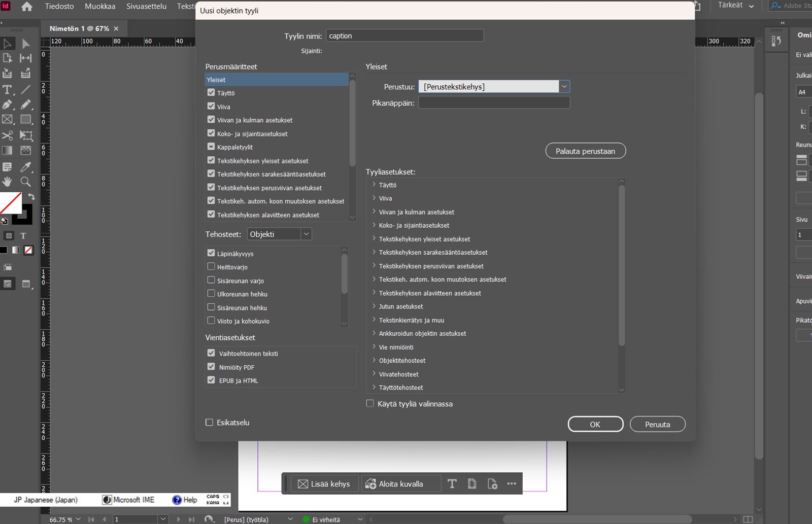Select Yleiset in Perusmääritteet list
812x524 pixels.
coord(277,80)
